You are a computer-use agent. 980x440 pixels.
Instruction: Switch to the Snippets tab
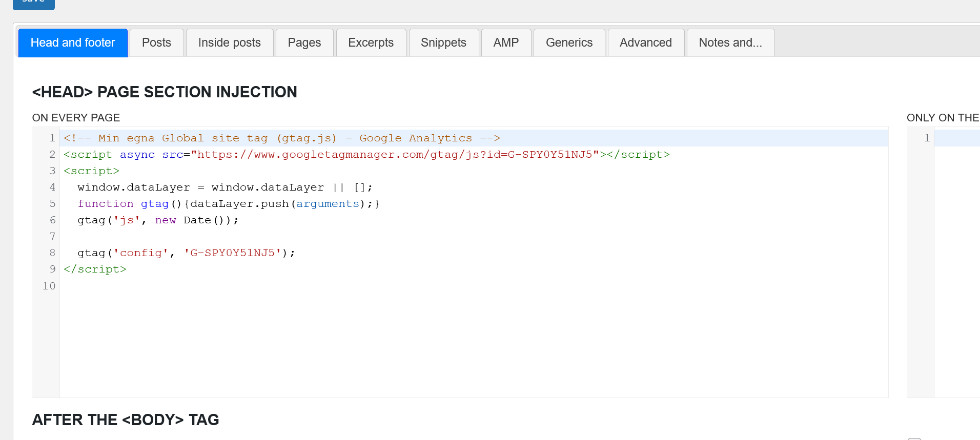click(443, 43)
